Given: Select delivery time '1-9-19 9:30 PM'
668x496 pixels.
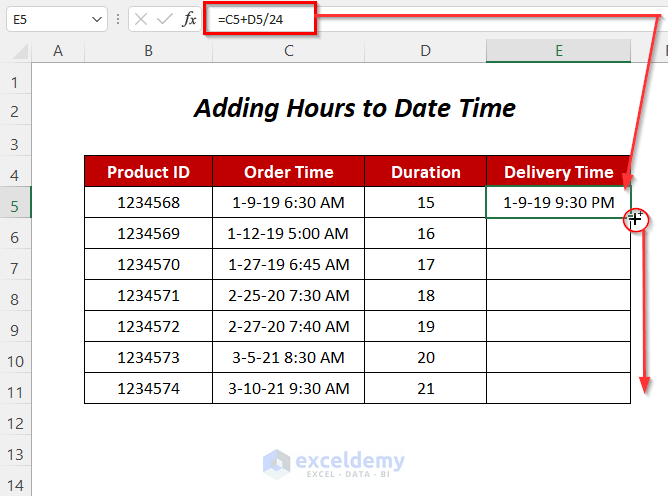Looking at the screenshot, I should [559, 202].
